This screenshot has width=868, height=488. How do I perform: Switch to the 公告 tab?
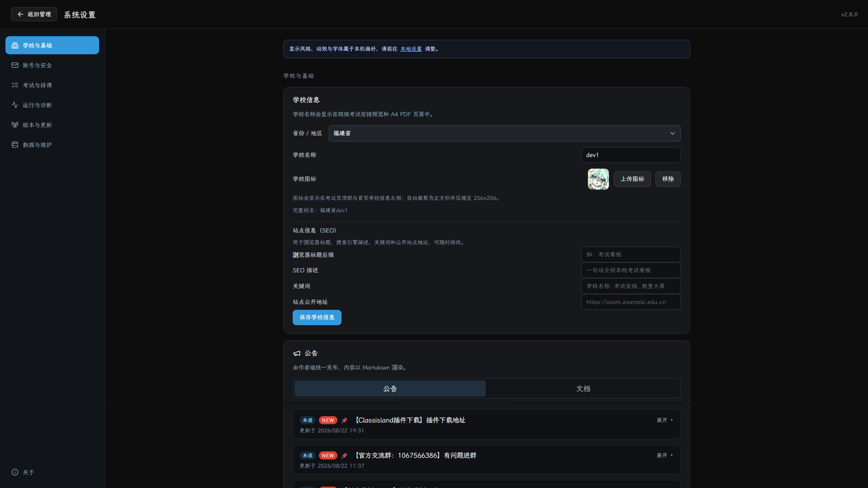(390, 389)
